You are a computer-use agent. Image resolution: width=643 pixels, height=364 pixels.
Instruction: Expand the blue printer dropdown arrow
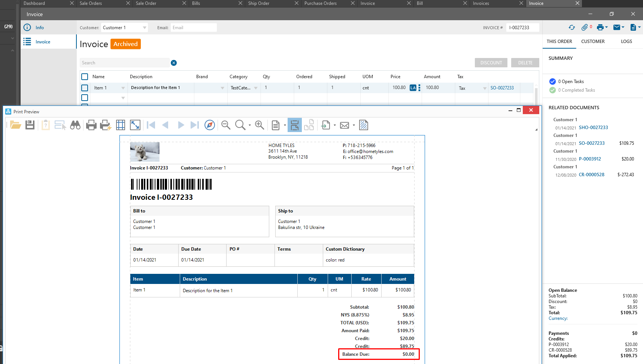(x=606, y=27)
